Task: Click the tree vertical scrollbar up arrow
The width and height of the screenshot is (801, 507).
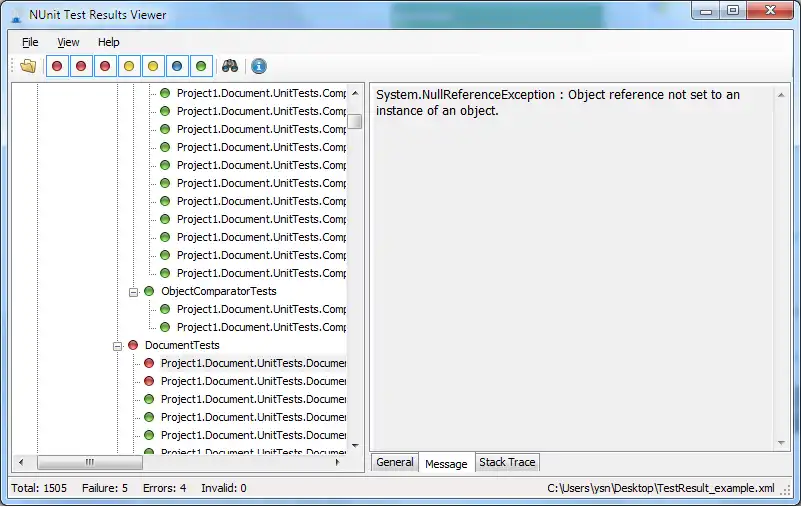Action: 355,93
